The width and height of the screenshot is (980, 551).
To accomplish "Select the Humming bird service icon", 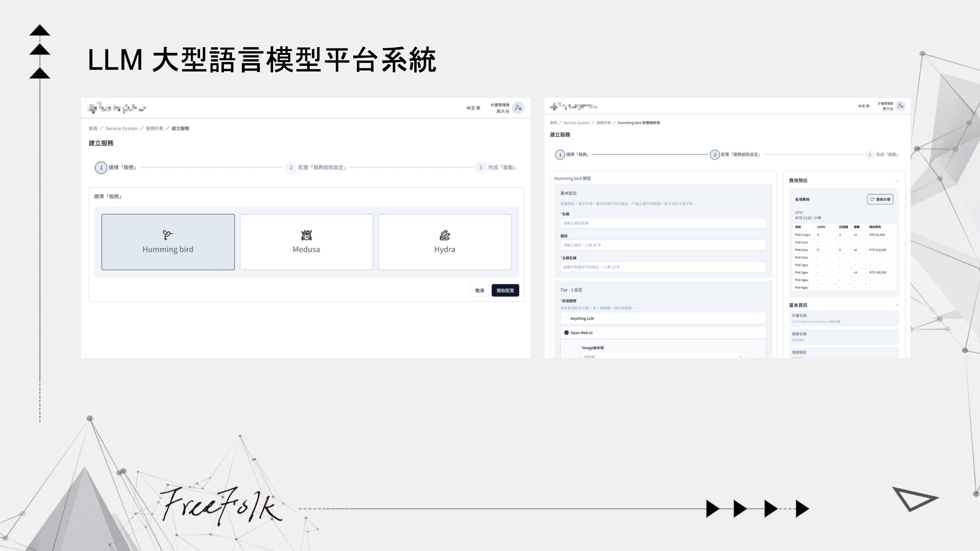I will click(168, 235).
